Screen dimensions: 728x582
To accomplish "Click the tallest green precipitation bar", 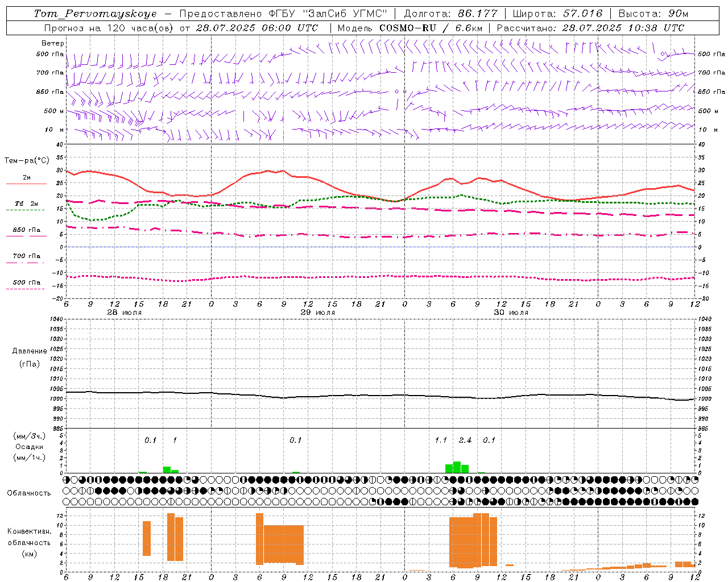I will point(457,467).
